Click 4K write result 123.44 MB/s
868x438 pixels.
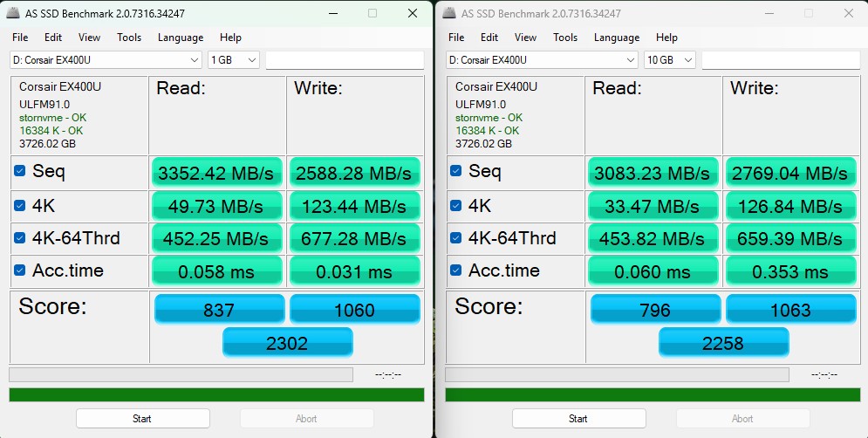pos(355,206)
